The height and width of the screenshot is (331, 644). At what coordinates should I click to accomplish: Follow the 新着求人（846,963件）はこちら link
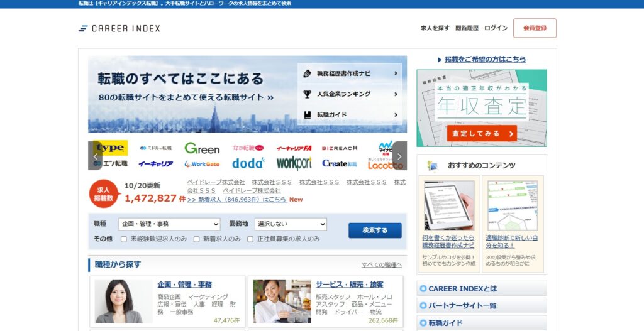(x=237, y=200)
